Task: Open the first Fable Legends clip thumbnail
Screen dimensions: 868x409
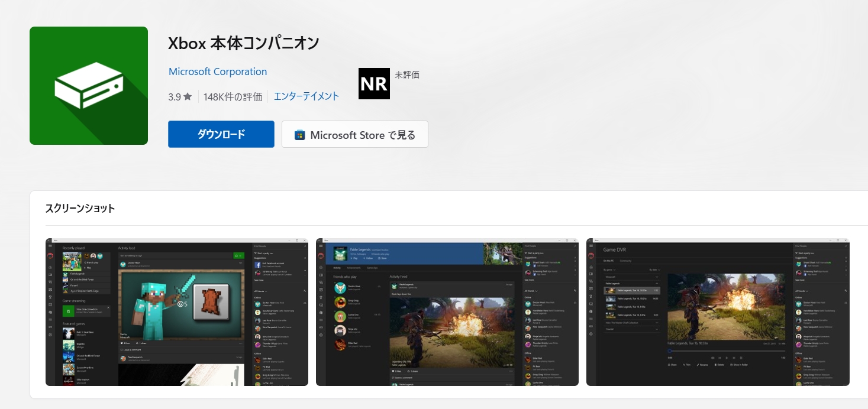Action: point(611,290)
